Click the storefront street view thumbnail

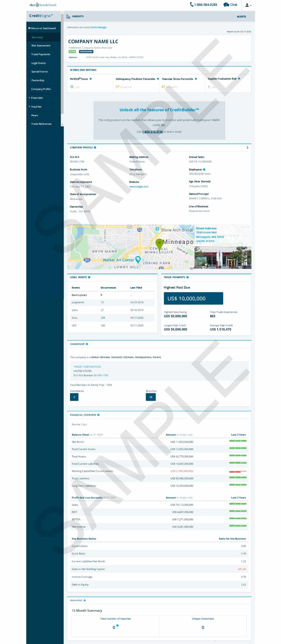(x=223, y=258)
